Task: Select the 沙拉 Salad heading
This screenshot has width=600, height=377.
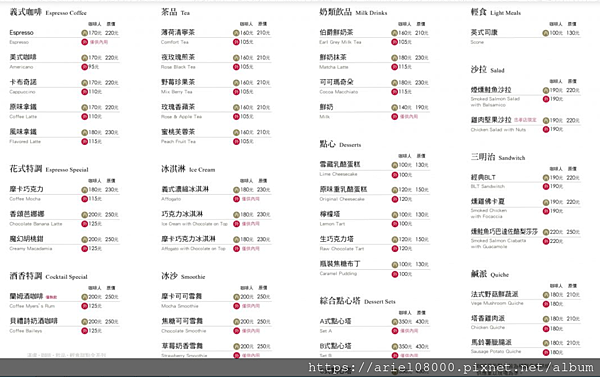Action: click(x=488, y=70)
